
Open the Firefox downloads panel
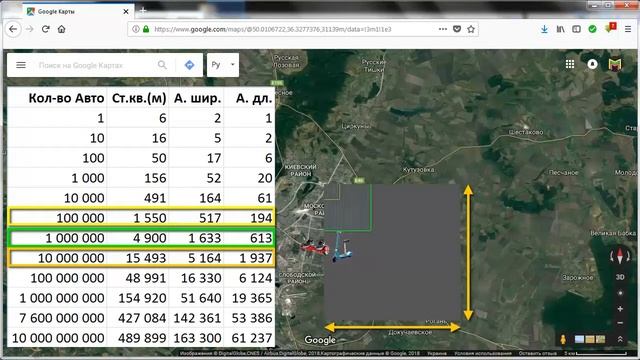[x=544, y=29]
